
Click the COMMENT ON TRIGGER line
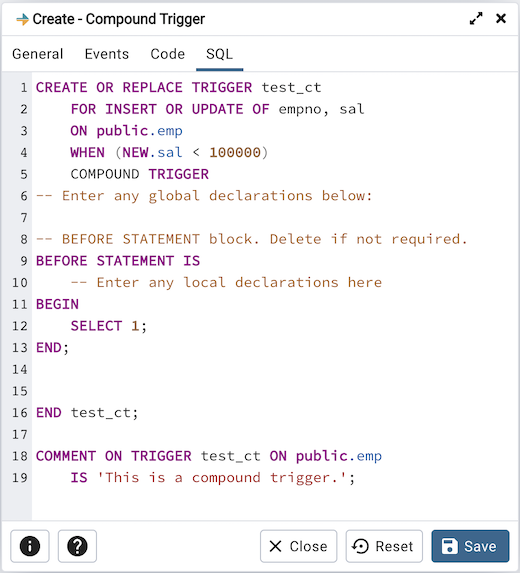pyautogui.click(x=209, y=456)
